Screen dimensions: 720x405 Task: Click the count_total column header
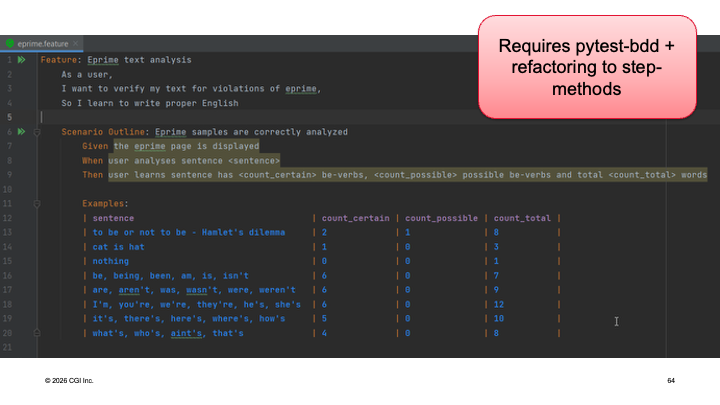click(x=522, y=218)
